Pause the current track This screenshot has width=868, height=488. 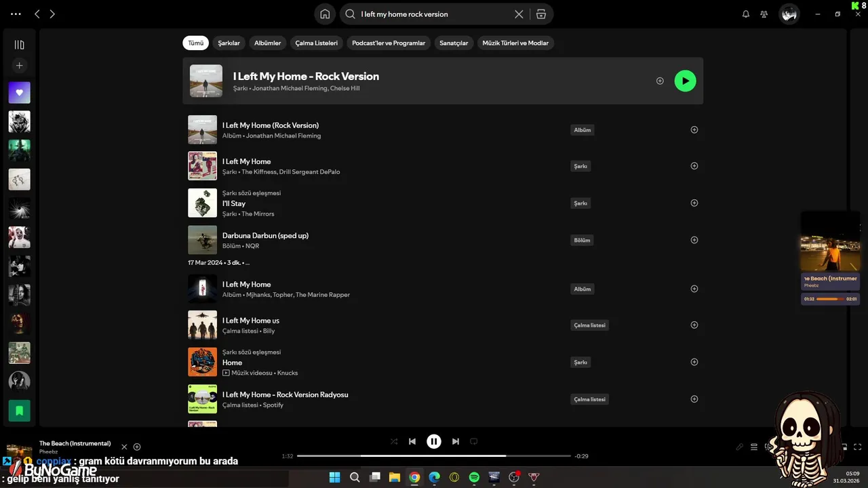point(434,441)
